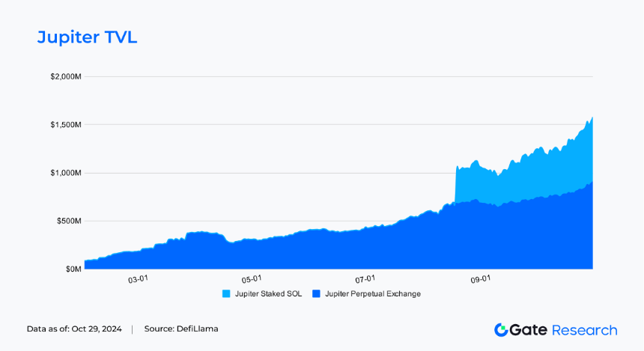Open the Source: DefiLlama text

coord(181,329)
